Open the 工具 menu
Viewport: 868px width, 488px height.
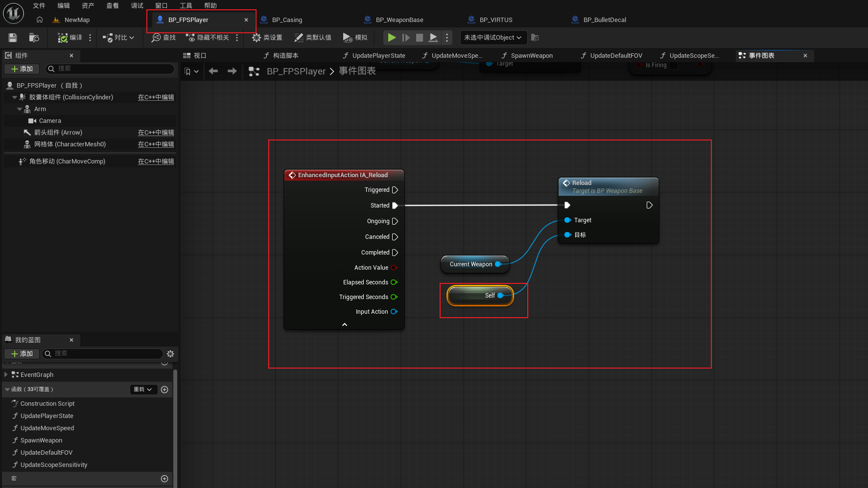(186, 6)
